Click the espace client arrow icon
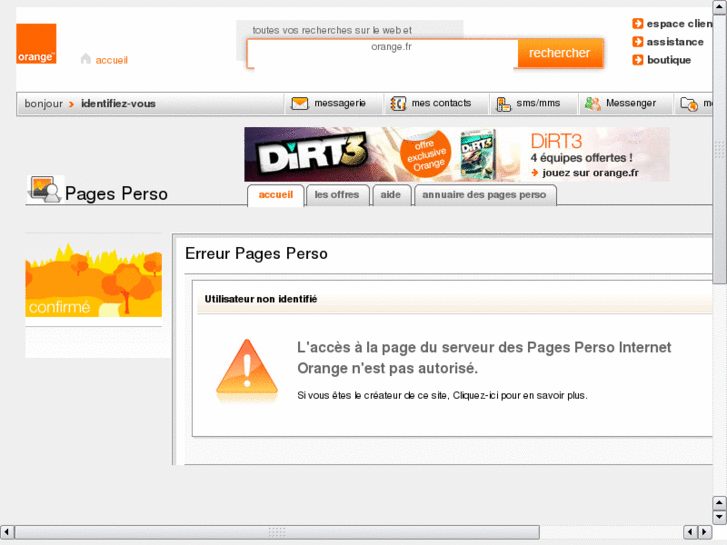This screenshot has width=727, height=545. 638,23
